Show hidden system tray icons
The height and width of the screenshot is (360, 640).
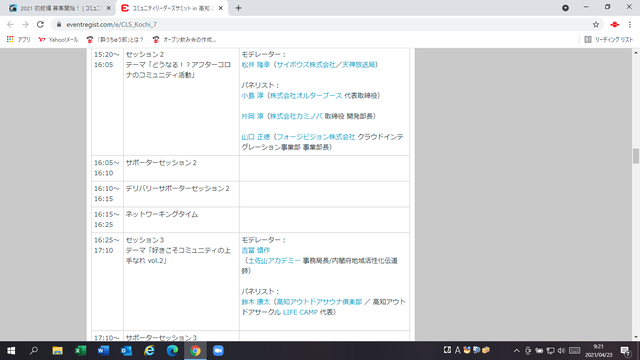(x=517, y=351)
